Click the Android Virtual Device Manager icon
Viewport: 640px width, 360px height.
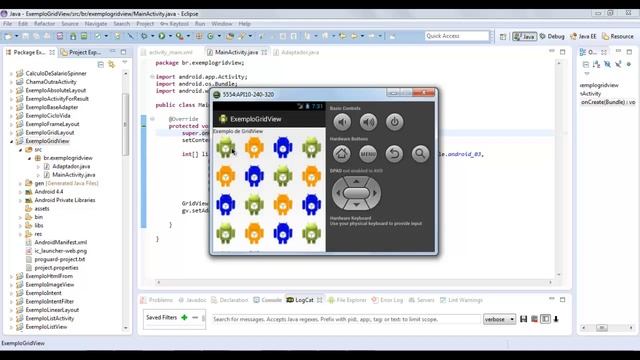click(x=84, y=36)
